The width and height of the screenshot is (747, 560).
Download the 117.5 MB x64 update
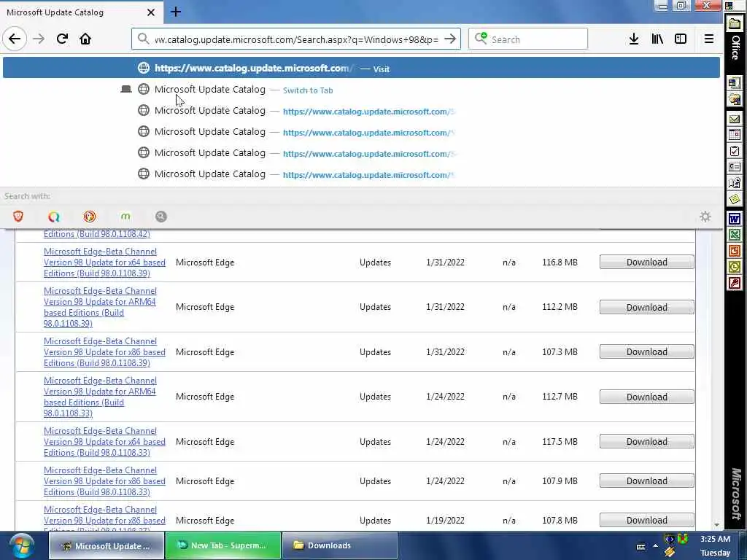tap(646, 441)
